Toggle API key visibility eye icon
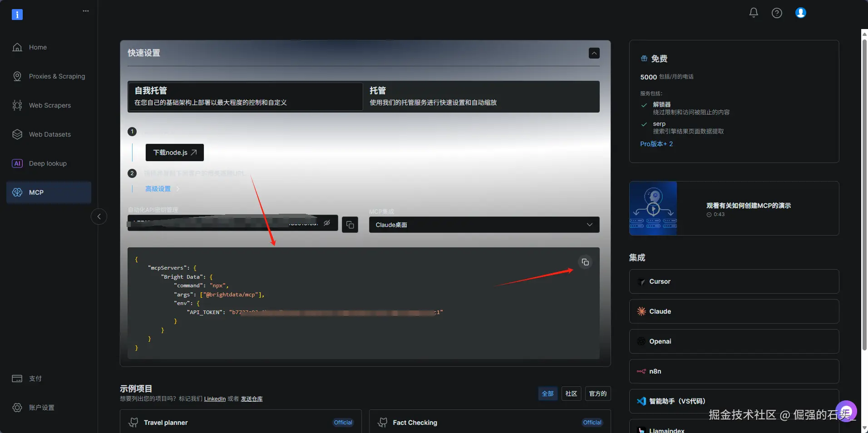Screen dimensions: 868x433 pos(327,223)
